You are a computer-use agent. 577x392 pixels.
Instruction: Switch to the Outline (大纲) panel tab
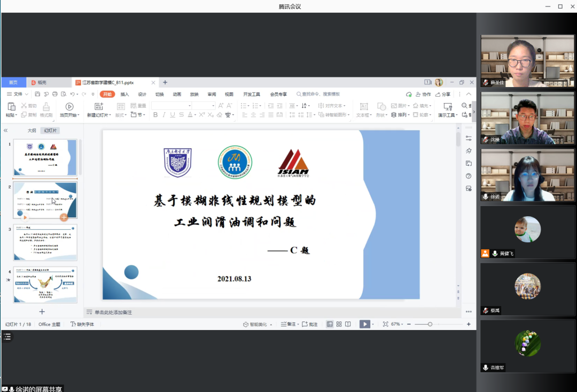pyautogui.click(x=32, y=130)
